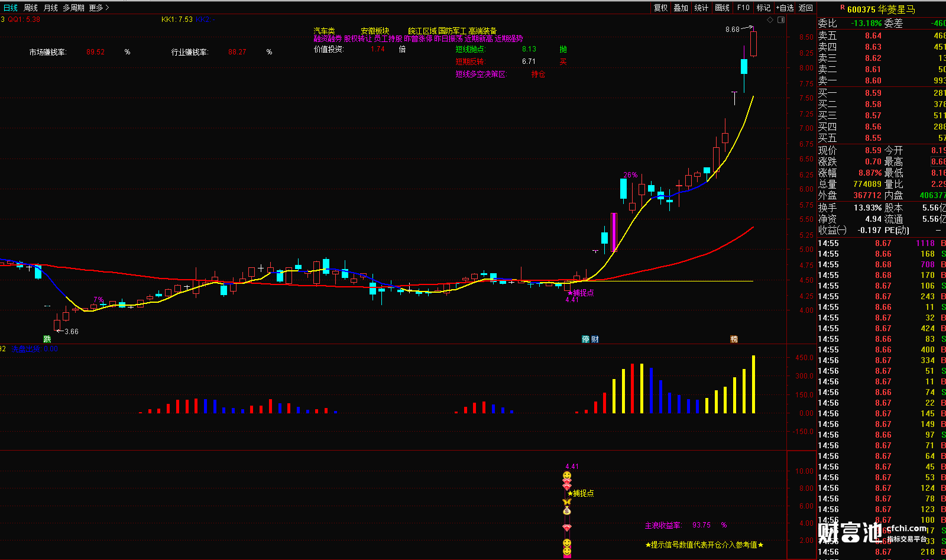Toggle the side panel layout icon
Viewport: 946px width, 560px height.
(780, 20)
